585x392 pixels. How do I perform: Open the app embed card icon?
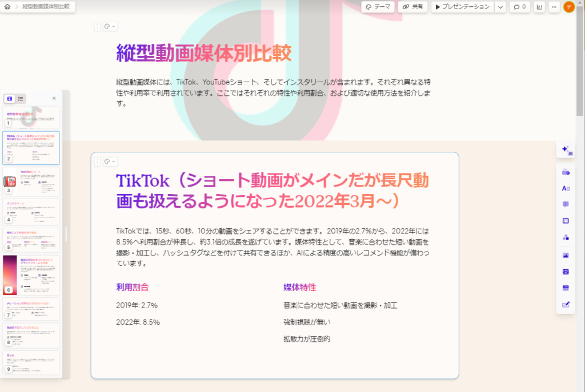point(566,288)
